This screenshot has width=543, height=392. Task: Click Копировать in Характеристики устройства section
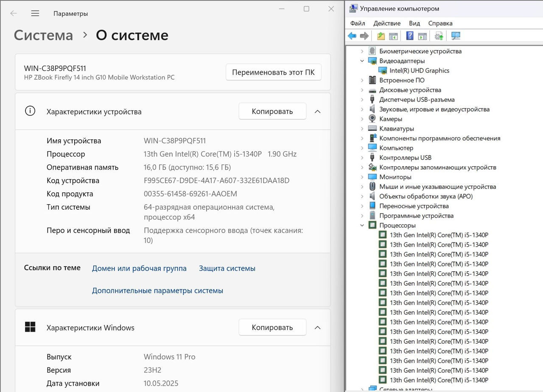pyautogui.click(x=272, y=111)
